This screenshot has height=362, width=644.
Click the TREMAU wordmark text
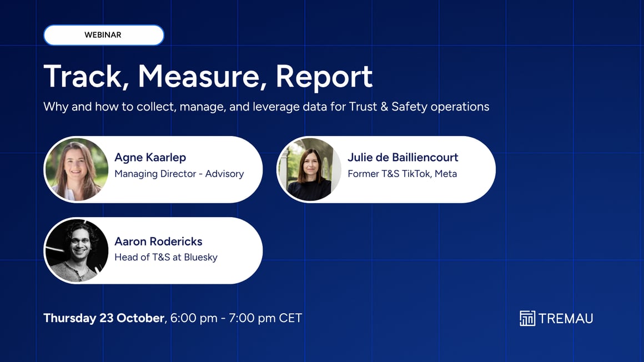click(565, 318)
